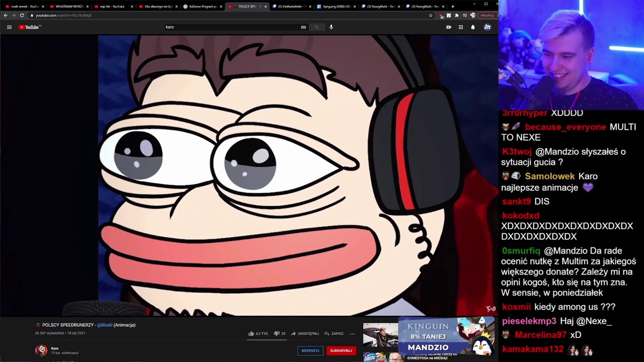Close the multi remek tab
This screenshot has width=644, height=362.
pyautogui.click(x=43, y=7)
